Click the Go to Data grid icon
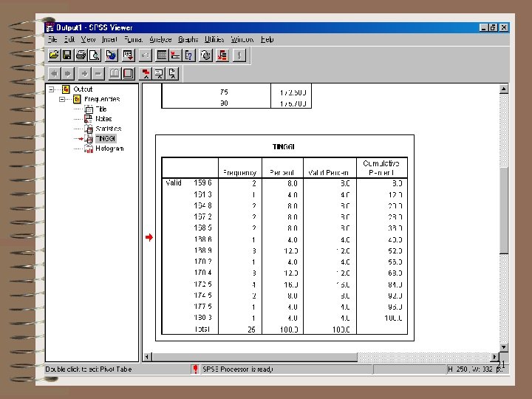 tap(162, 55)
